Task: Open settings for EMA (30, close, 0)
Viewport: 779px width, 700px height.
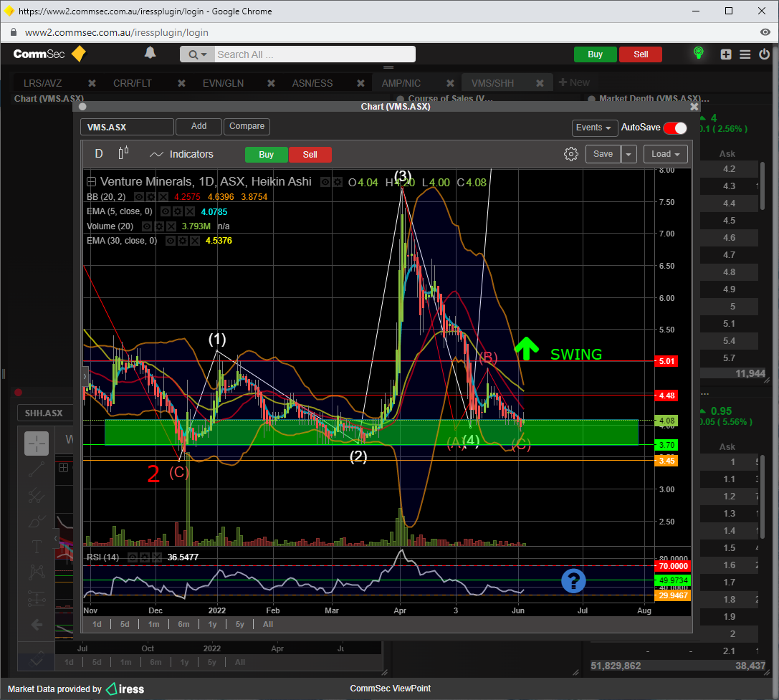Action: coord(183,241)
